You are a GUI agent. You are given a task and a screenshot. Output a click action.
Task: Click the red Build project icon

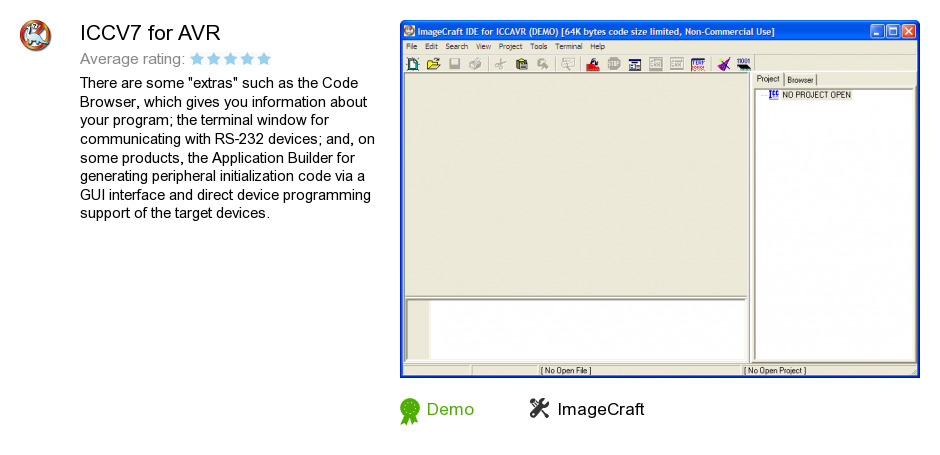point(593,64)
